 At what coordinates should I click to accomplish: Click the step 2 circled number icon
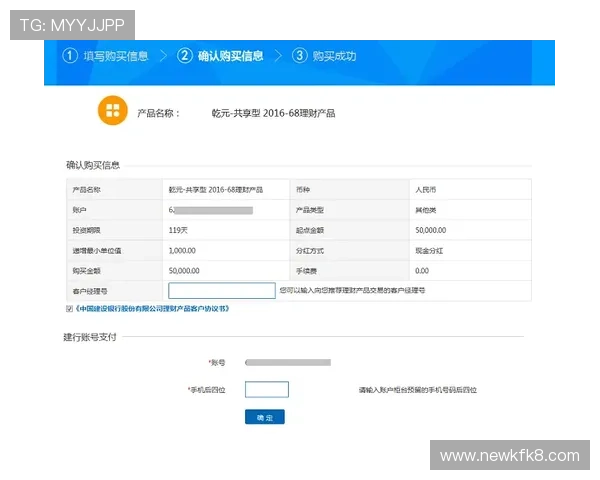[x=184, y=56]
